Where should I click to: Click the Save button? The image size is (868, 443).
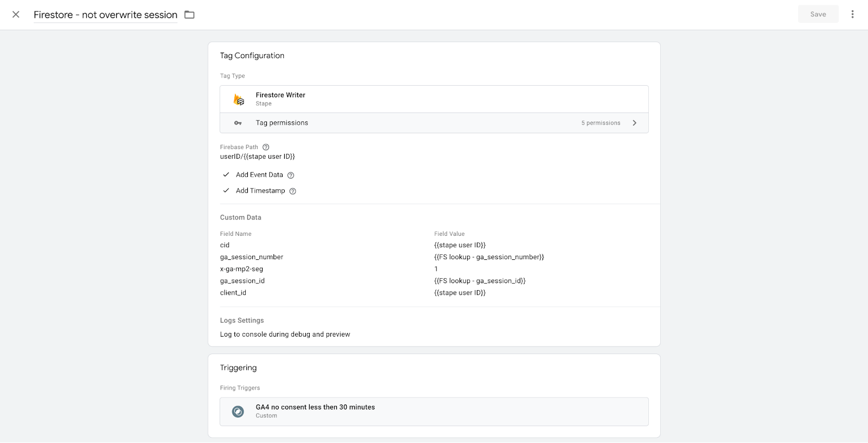tap(818, 14)
